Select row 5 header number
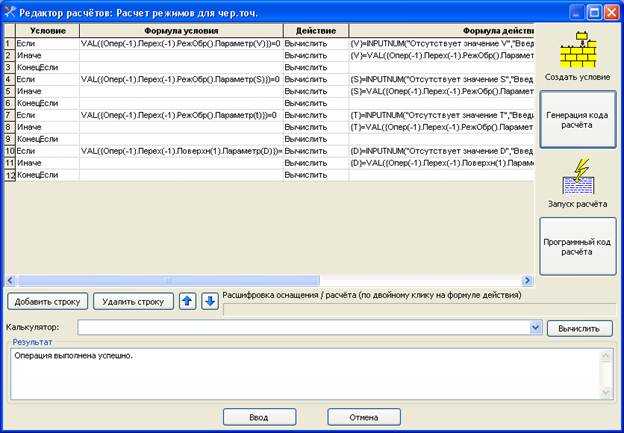624x433 pixels. (10, 91)
